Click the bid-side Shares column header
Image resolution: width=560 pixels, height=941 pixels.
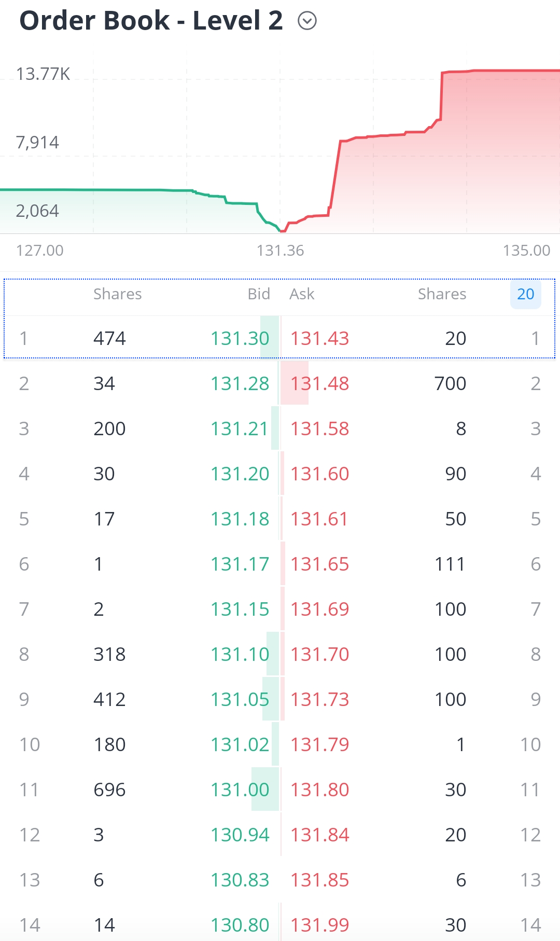point(117,294)
